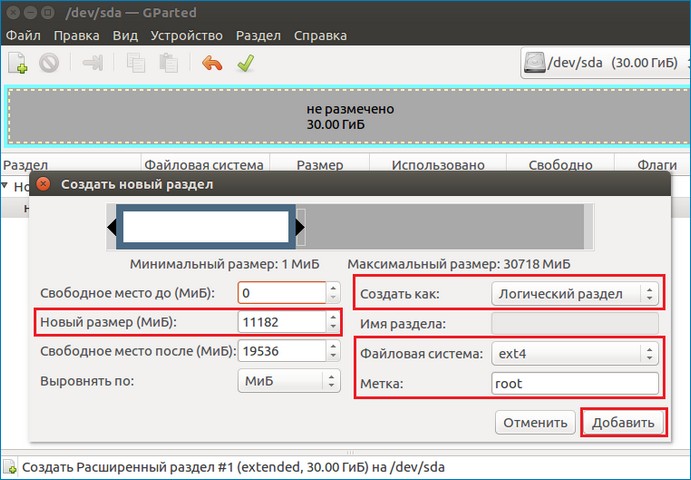Click the Метка field containing root

575,383
